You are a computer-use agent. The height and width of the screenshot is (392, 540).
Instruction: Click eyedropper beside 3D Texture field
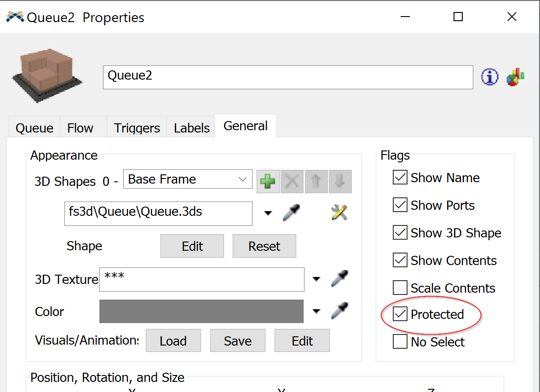click(x=339, y=279)
